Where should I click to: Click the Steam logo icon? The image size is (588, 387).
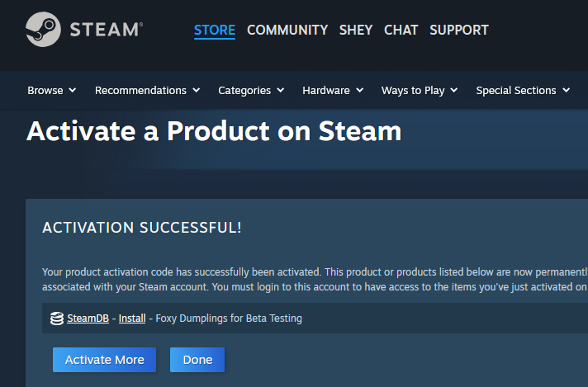[x=43, y=29]
